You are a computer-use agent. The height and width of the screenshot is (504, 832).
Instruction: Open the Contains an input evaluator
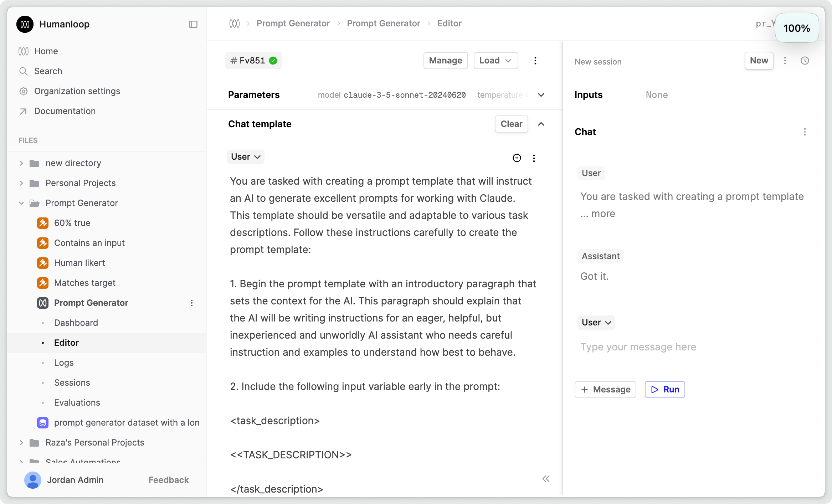pos(89,243)
